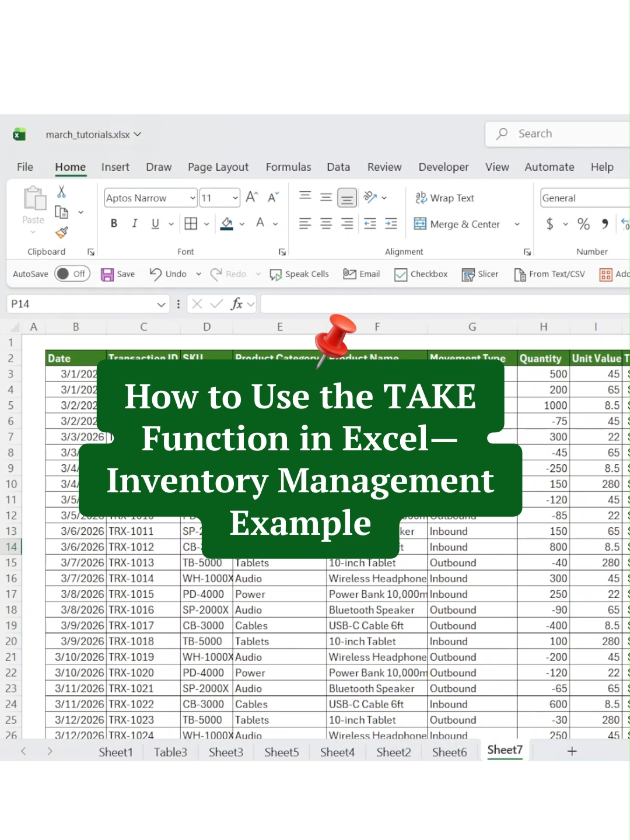The width and height of the screenshot is (630, 840).
Task: Confirm formula entry checkmark icon
Action: tap(216, 304)
